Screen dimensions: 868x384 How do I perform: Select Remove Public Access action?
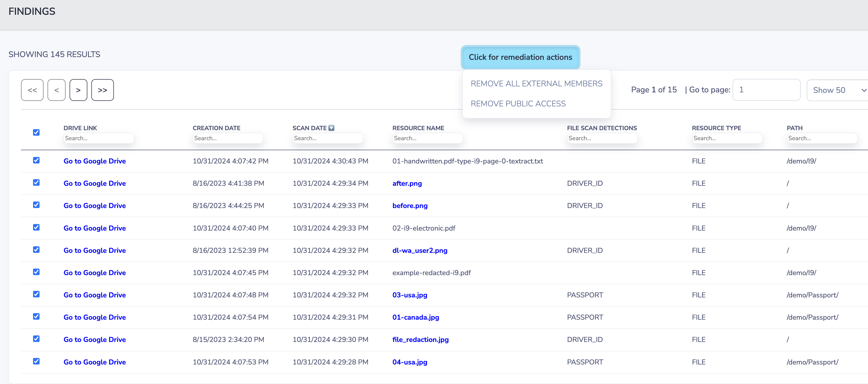[x=518, y=103]
